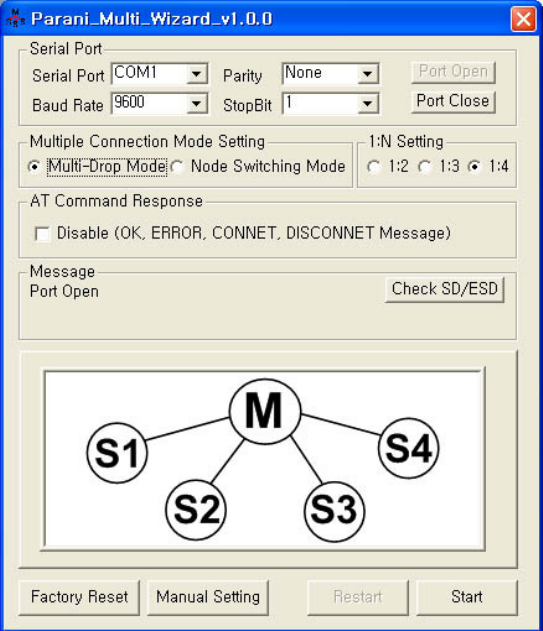
Task: Open Manual Setting dialog button
Action: pyautogui.click(x=208, y=597)
